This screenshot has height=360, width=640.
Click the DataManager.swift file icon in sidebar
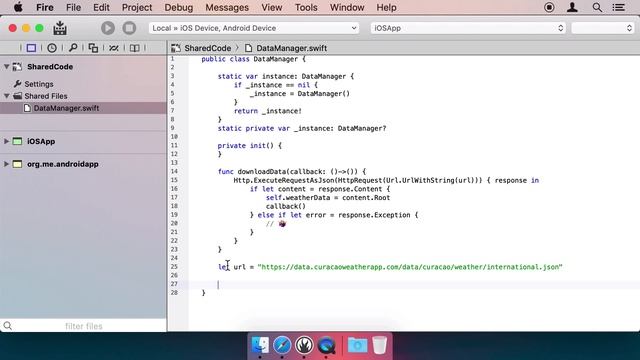[x=27, y=108]
